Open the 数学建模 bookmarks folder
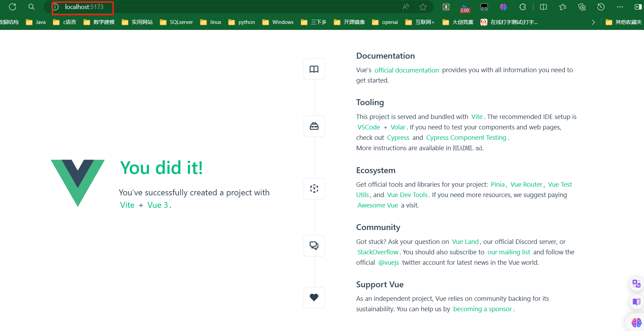This screenshot has width=644, height=331. tap(99, 22)
